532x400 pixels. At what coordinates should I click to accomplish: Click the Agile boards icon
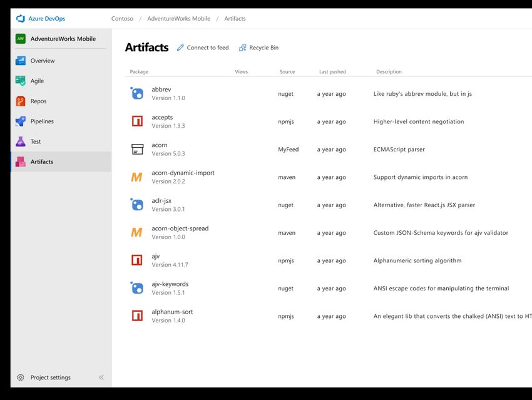[21, 81]
